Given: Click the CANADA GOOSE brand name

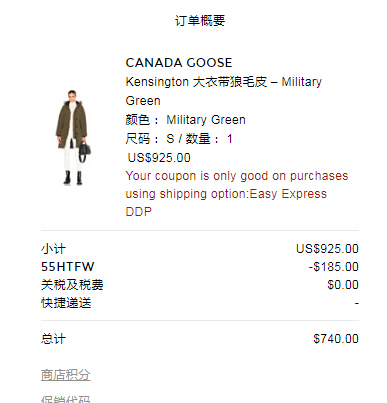Looking at the screenshot, I should [179, 63].
